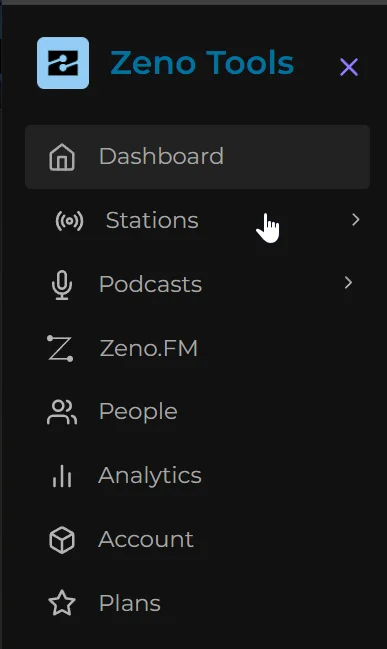Screen dimensions: 387x649
Task: Open the People section
Action: (x=138, y=411)
